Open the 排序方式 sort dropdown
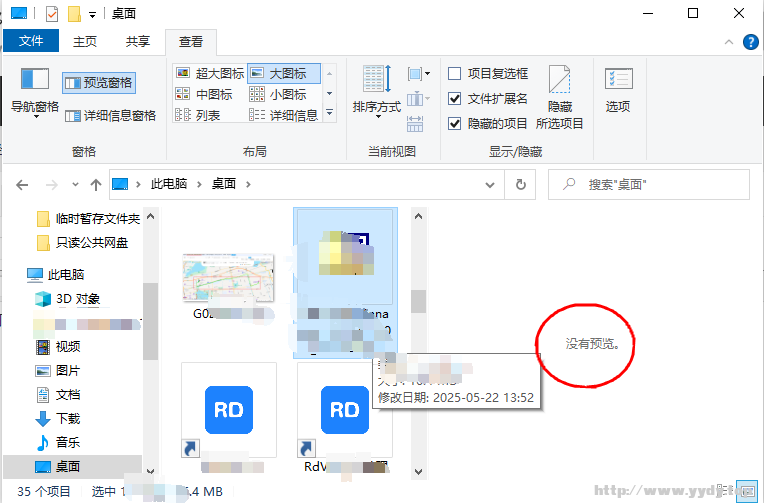The height and width of the screenshot is (503, 764). pyautogui.click(x=377, y=92)
